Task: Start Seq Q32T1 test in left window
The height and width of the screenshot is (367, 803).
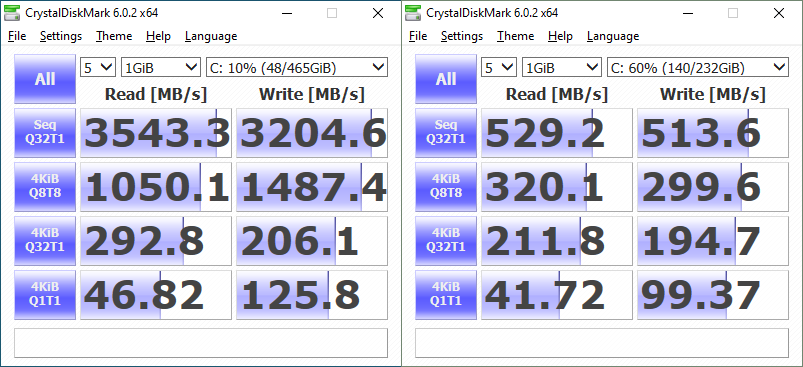Action: click(x=45, y=133)
